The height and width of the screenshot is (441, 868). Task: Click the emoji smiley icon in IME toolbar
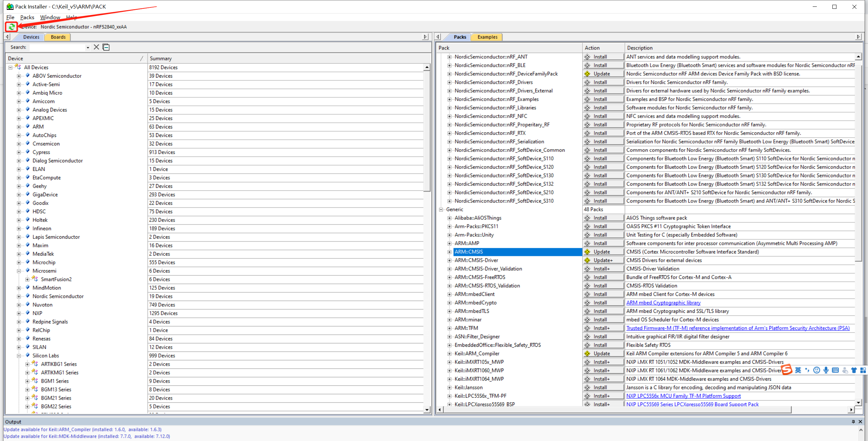(x=817, y=370)
